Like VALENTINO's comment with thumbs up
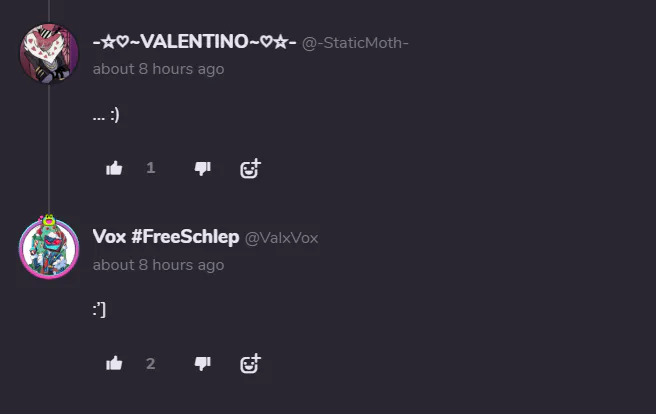Viewport: 656px width, 414px height. coord(114,169)
